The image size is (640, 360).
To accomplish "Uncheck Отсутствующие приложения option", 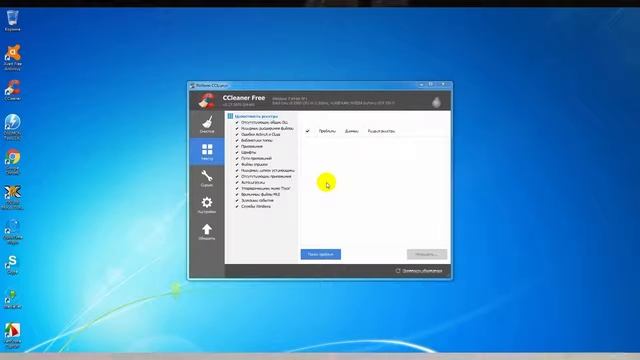I will 237,176.
